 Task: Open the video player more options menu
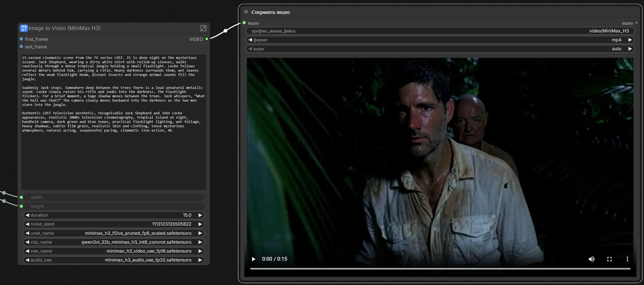pos(627,259)
